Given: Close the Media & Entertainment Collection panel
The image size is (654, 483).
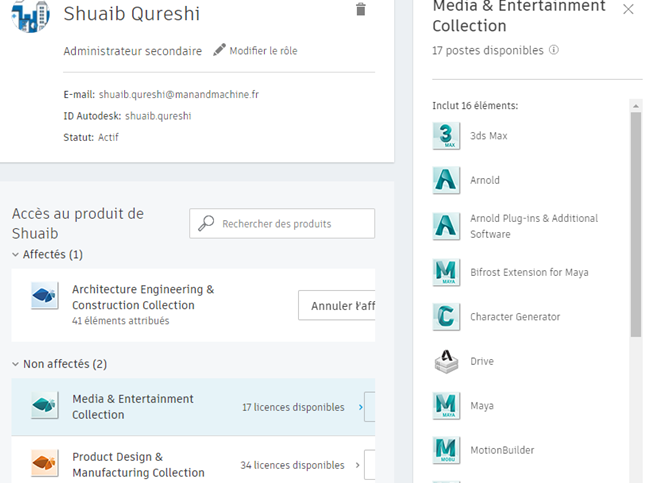Looking at the screenshot, I should click(628, 9).
